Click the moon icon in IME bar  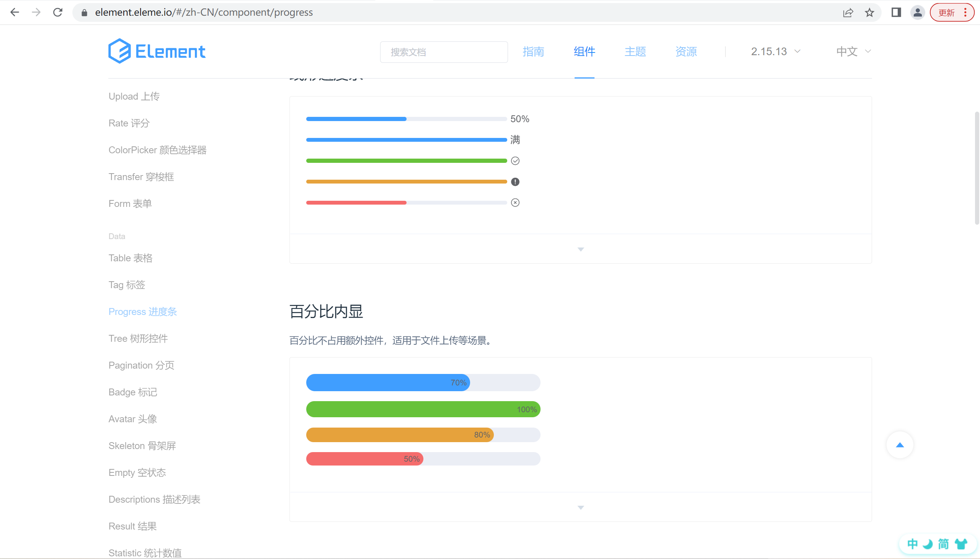tap(928, 544)
